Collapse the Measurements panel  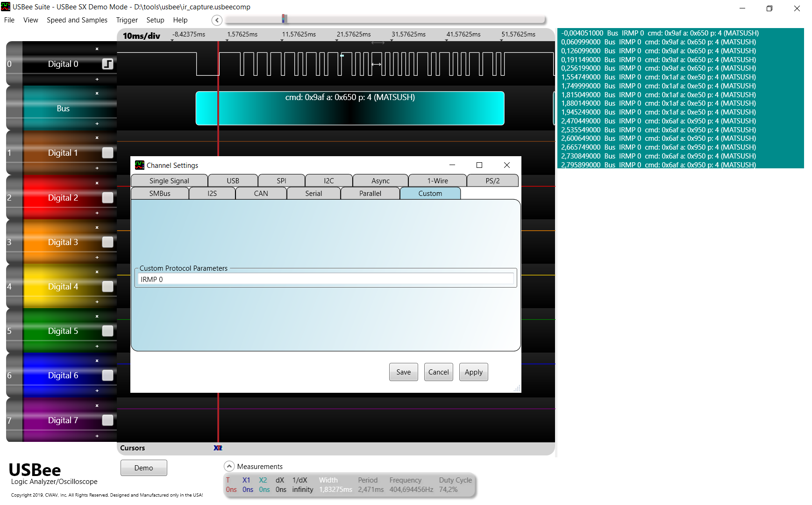[x=229, y=466]
